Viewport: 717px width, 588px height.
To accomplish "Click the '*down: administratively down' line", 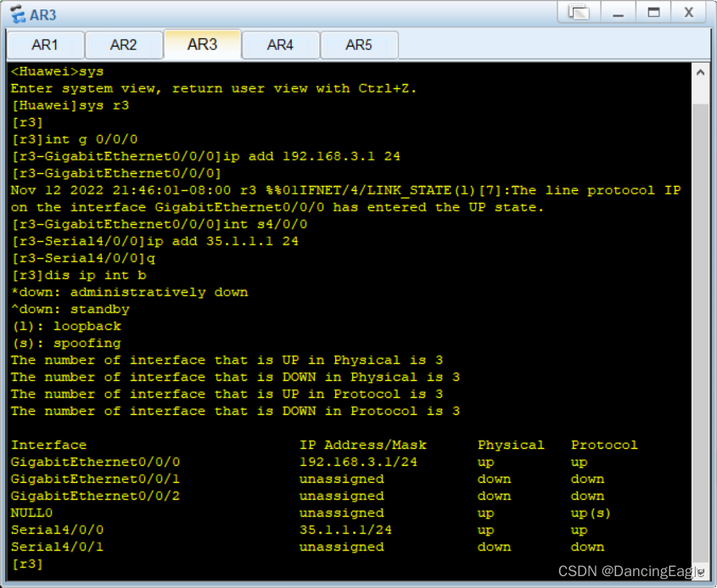I will tap(130, 292).
